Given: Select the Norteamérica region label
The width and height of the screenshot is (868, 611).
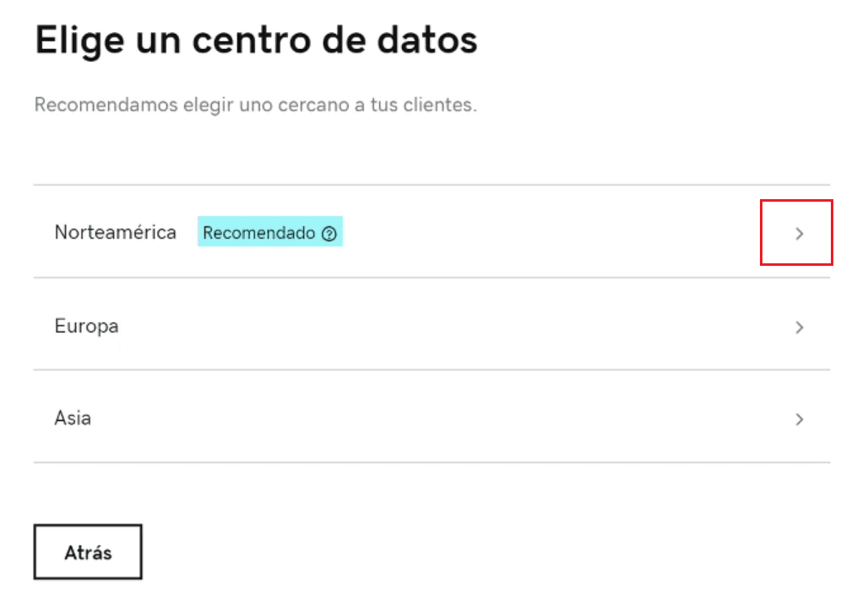Looking at the screenshot, I should [115, 232].
